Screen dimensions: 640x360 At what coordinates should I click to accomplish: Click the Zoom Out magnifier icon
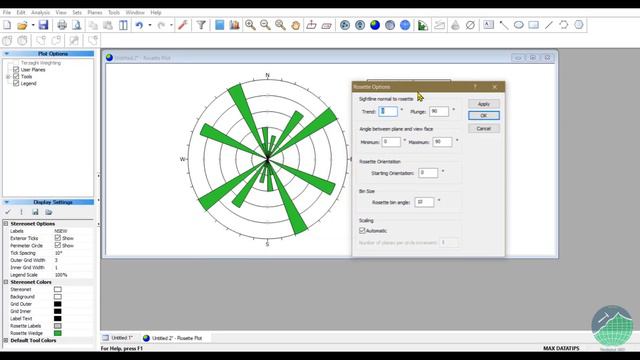265,25
